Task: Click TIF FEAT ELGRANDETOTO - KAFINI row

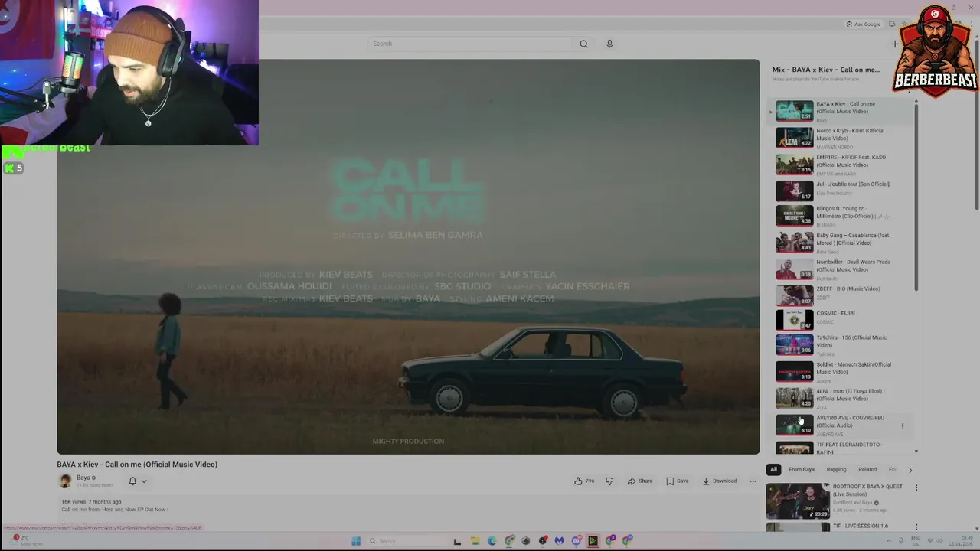Action: 842,447
